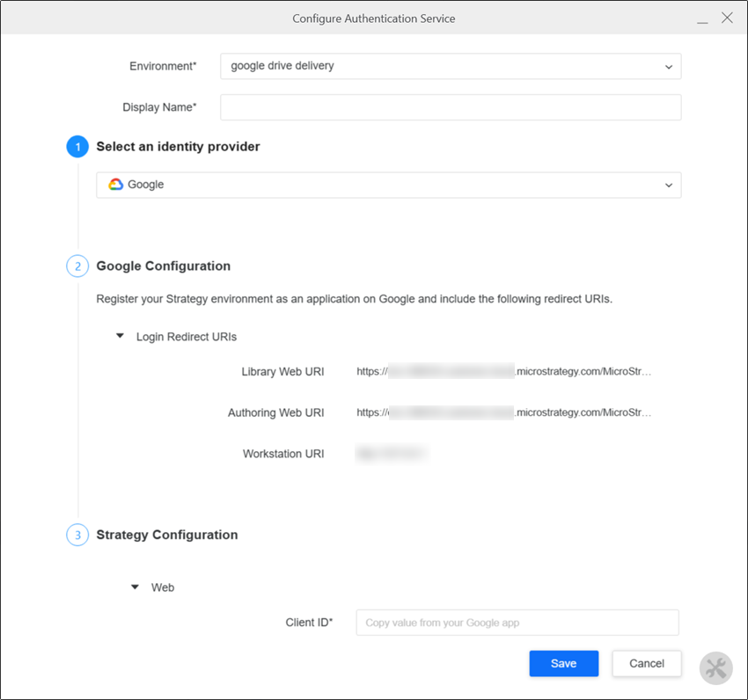Image resolution: width=748 pixels, height=700 pixels.
Task: Open the identity provider dropdown showing Google
Action: pyautogui.click(x=388, y=185)
